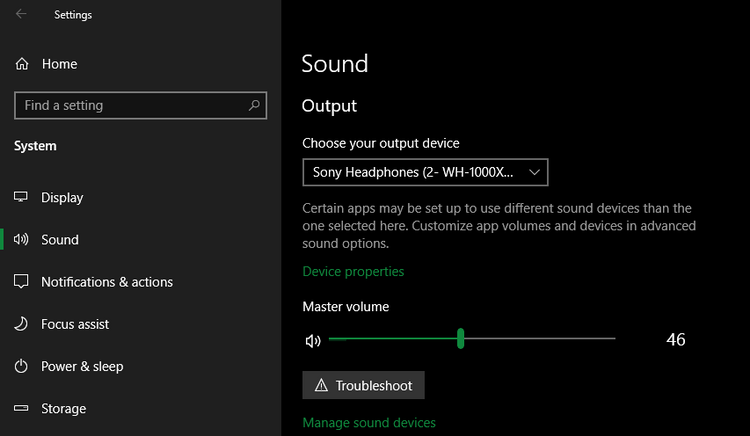Open the Manage sound devices link

[369, 423]
